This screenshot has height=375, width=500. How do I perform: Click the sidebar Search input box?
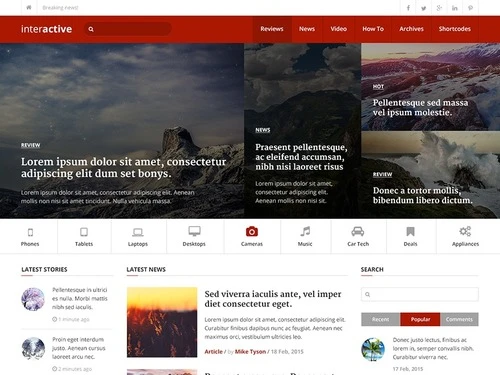click(420, 294)
